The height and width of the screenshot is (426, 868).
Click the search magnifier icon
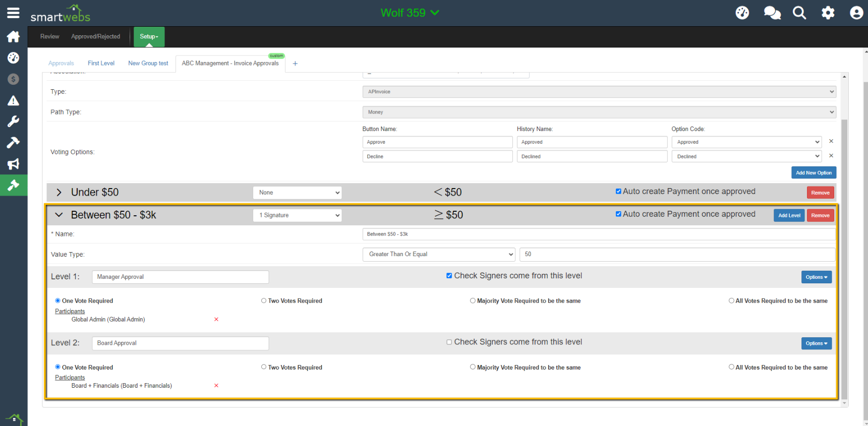pyautogui.click(x=799, y=13)
